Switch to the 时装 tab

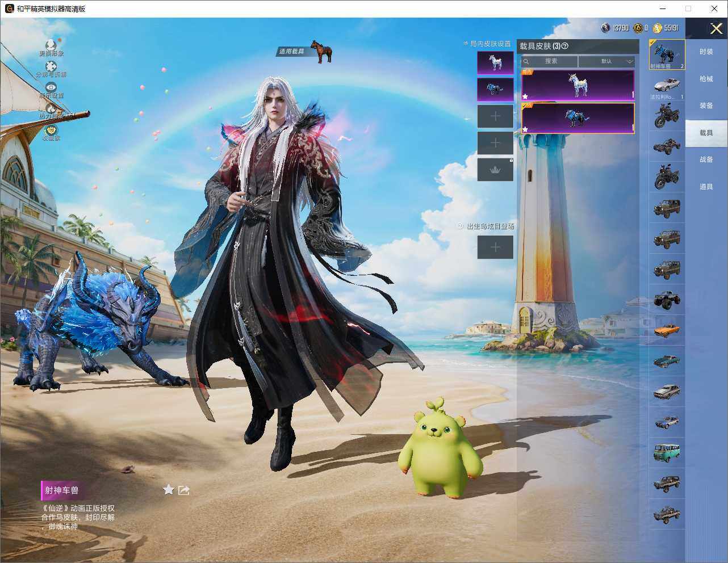tap(706, 52)
